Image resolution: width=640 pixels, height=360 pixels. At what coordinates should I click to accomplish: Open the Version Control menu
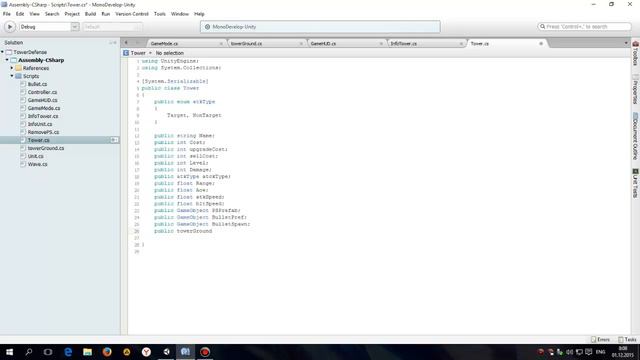pyautogui.click(x=132, y=14)
